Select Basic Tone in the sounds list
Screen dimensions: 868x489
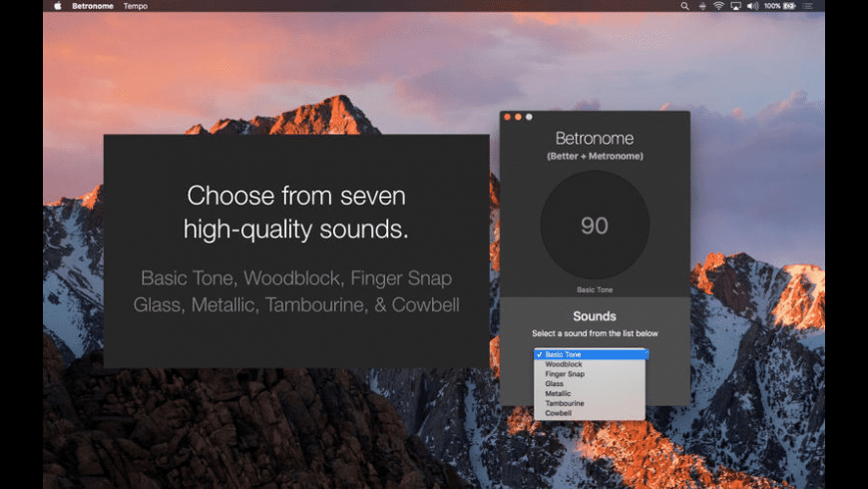(x=591, y=354)
